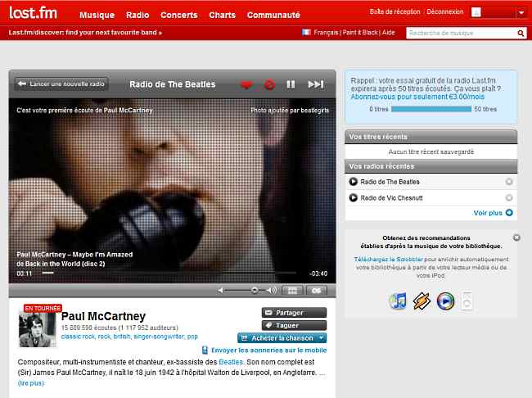Screen dimensions: 532x398
Task: Click the magnifier search icon
Action: [x=521, y=33]
